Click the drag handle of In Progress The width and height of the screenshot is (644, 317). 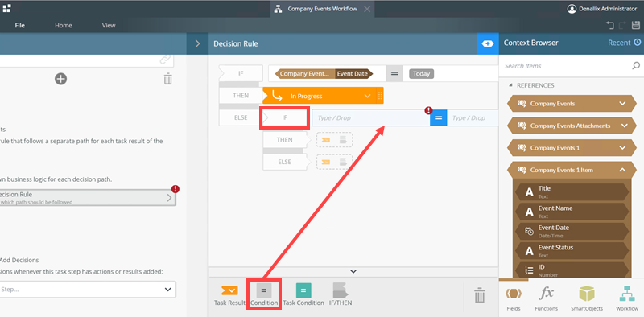(x=379, y=96)
